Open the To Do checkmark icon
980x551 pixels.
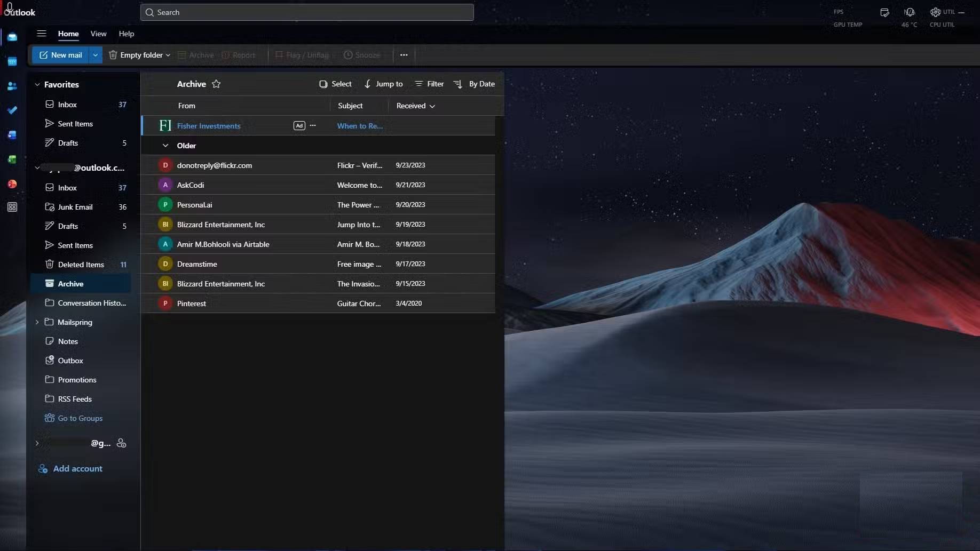pos(12,110)
